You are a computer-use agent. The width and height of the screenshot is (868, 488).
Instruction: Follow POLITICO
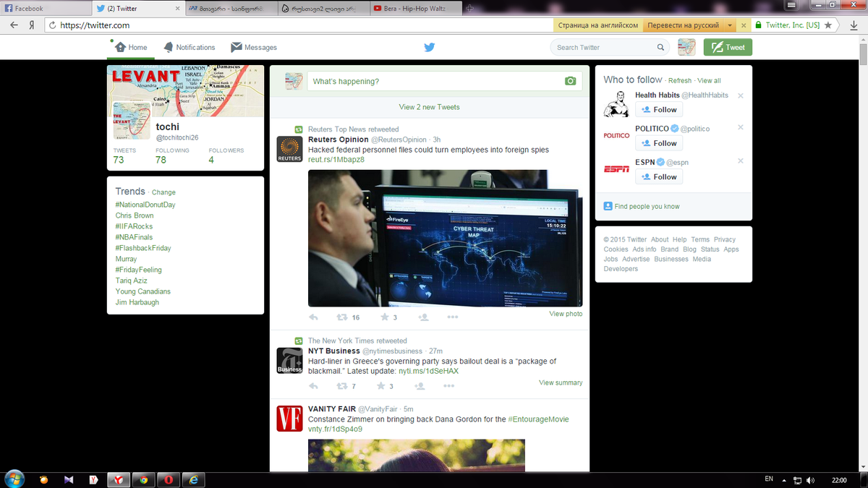pyautogui.click(x=659, y=143)
